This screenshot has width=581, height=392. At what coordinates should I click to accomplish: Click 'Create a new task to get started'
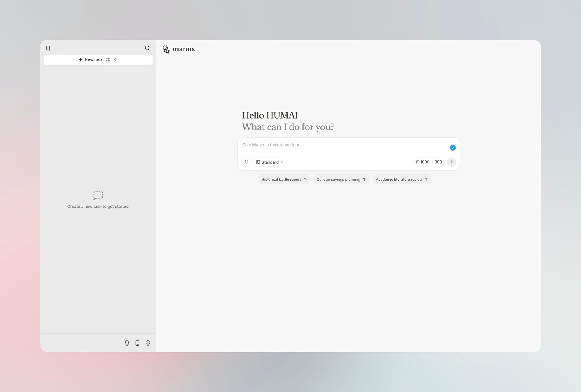point(98,207)
